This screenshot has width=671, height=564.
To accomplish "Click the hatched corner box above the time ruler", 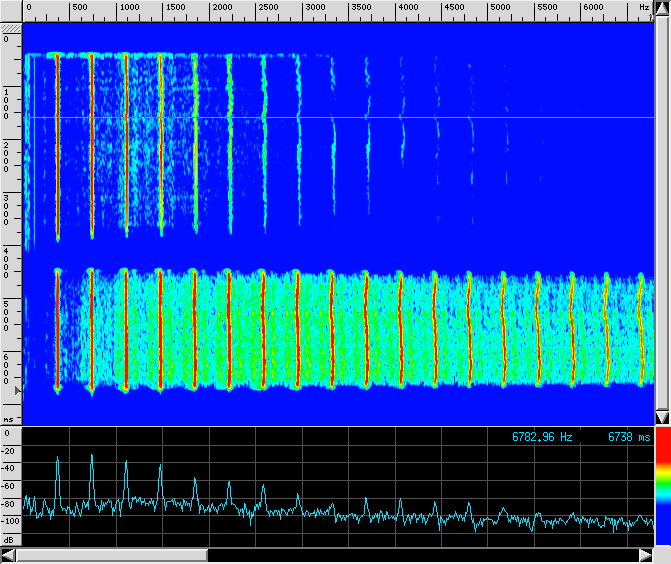I will coord(10,29).
